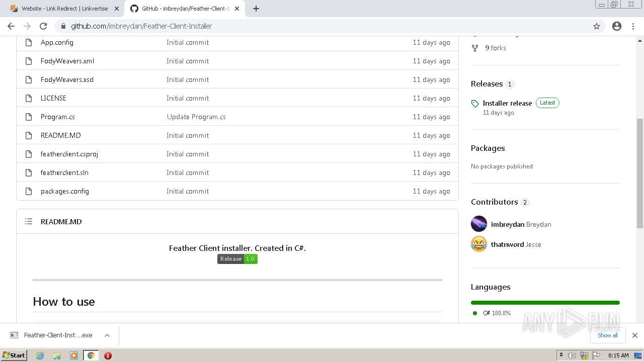Image resolution: width=644 pixels, height=362 pixels.
Task: Click the tag icon beside Installer release
Action: (475, 104)
